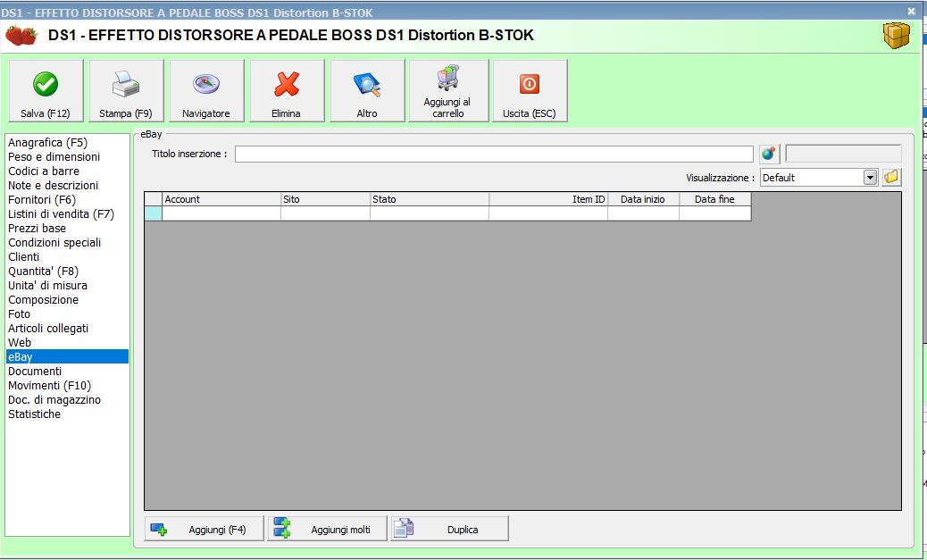
Task: Click the Account column header
Action: click(x=221, y=199)
